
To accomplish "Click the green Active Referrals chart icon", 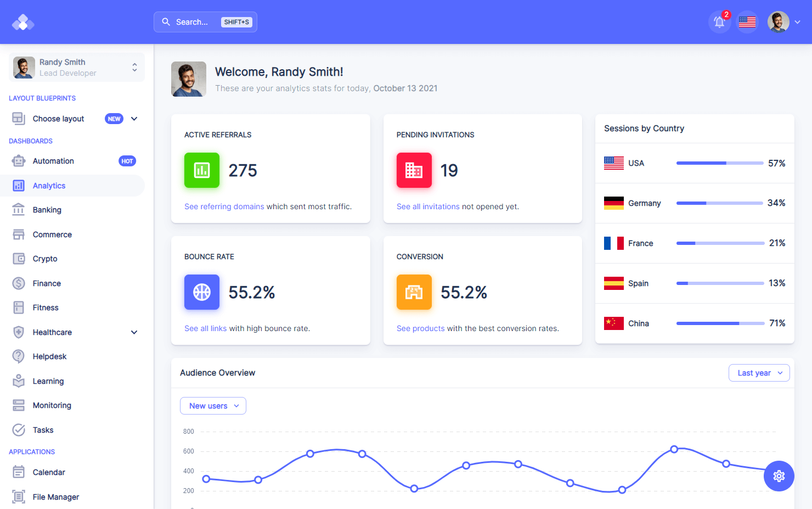I will [202, 170].
